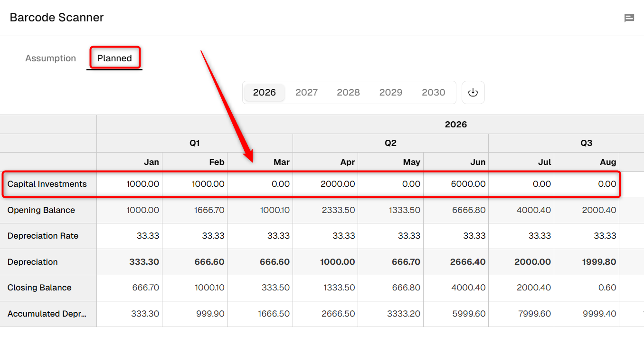Screen dimensions: 644x357
Task: Click the Depreciation Rate row label
Action: click(43, 236)
